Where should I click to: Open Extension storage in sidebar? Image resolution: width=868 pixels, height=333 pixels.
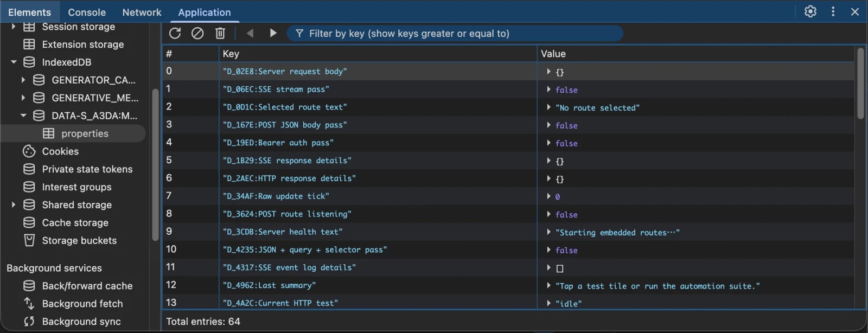[83, 44]
